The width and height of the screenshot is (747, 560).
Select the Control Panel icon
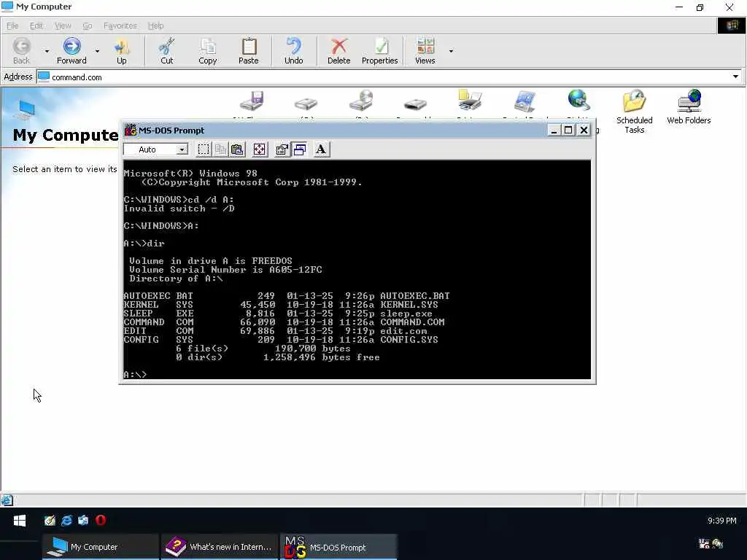point(525,101)
